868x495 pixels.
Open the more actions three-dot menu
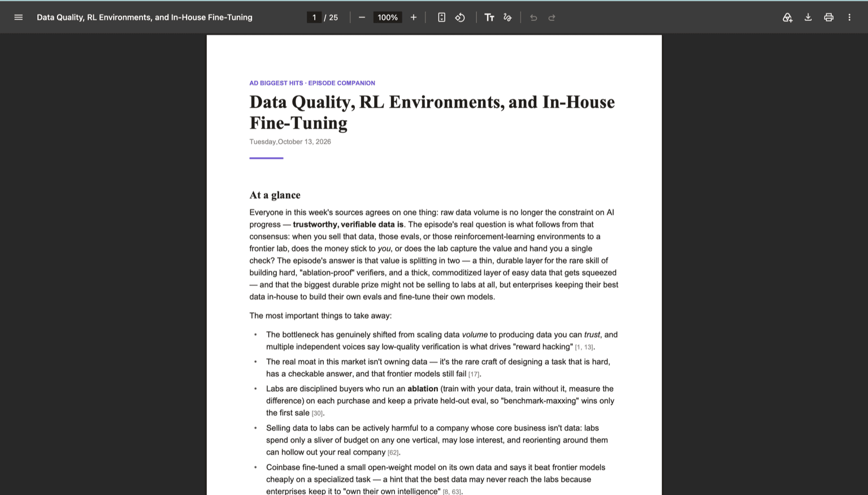(x=849, y=18)
